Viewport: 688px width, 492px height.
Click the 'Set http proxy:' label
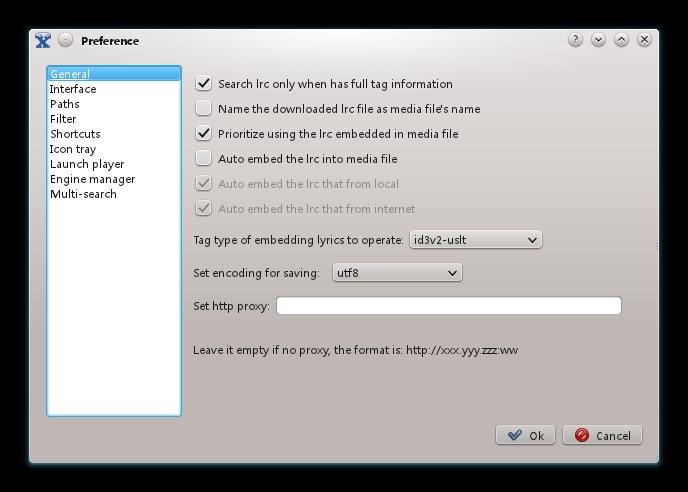coord(231,306)
